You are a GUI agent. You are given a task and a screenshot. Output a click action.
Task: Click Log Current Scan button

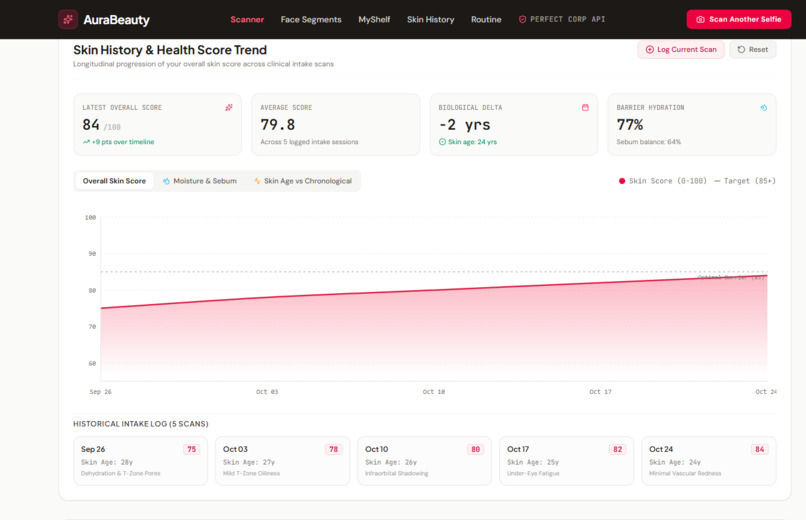tap(681, 49)
